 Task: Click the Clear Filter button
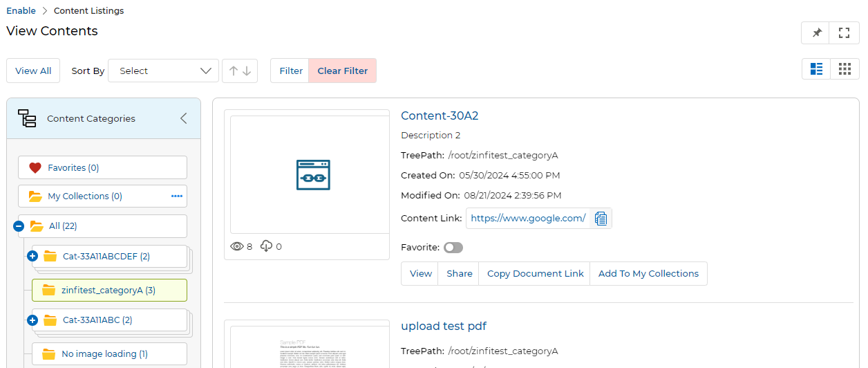[x=342, y=71]
